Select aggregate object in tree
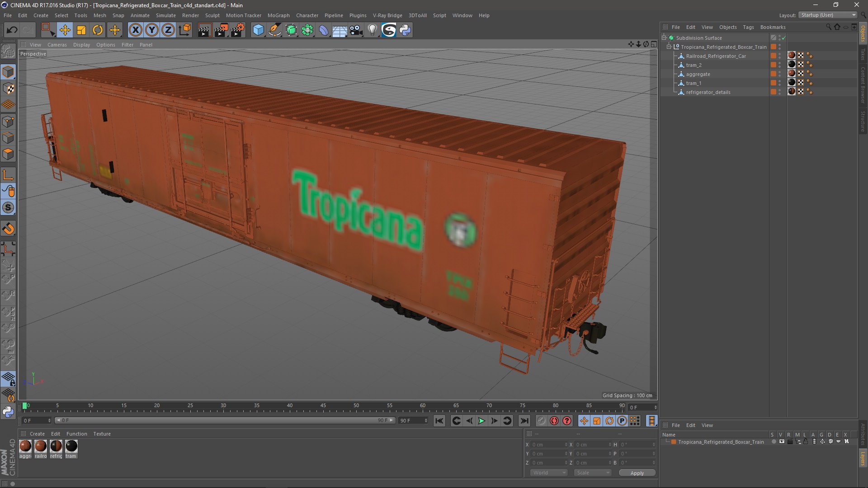This screenshot has width=868, height=488. tap(698, 74)
